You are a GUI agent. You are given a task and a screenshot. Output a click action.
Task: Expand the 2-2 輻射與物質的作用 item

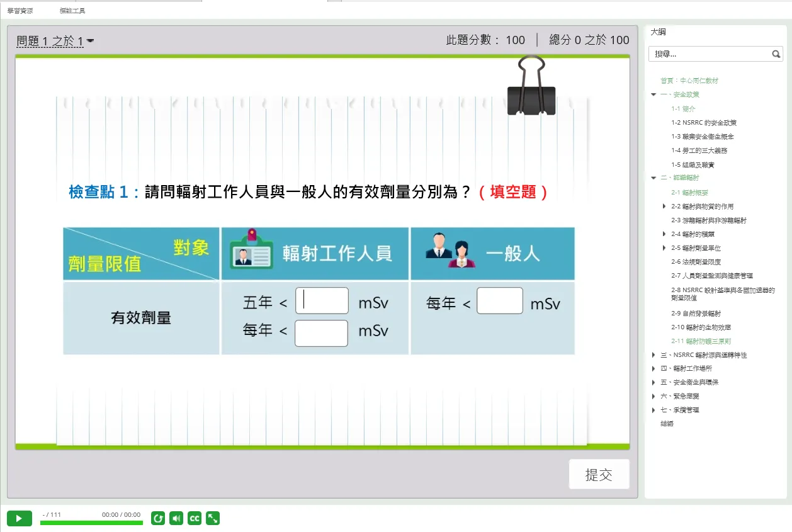tap(664, 207)
